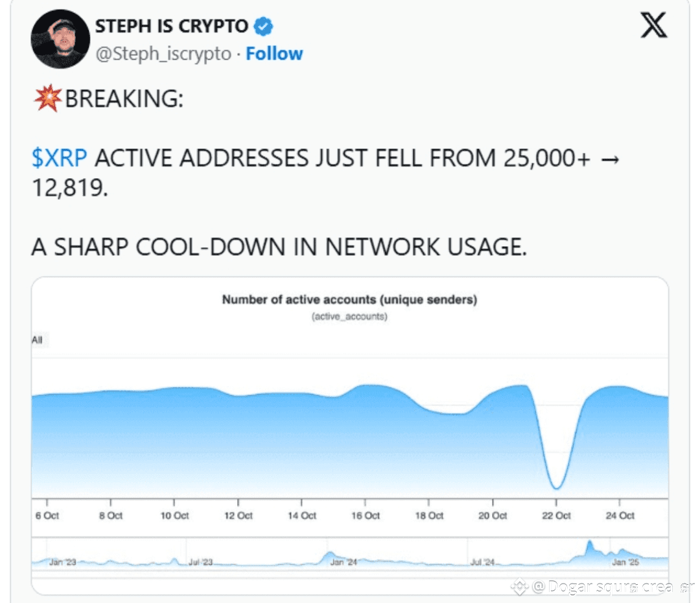Click the STEPH IS CRYPTO display name

pyautogui.click(x=171, y=27)
